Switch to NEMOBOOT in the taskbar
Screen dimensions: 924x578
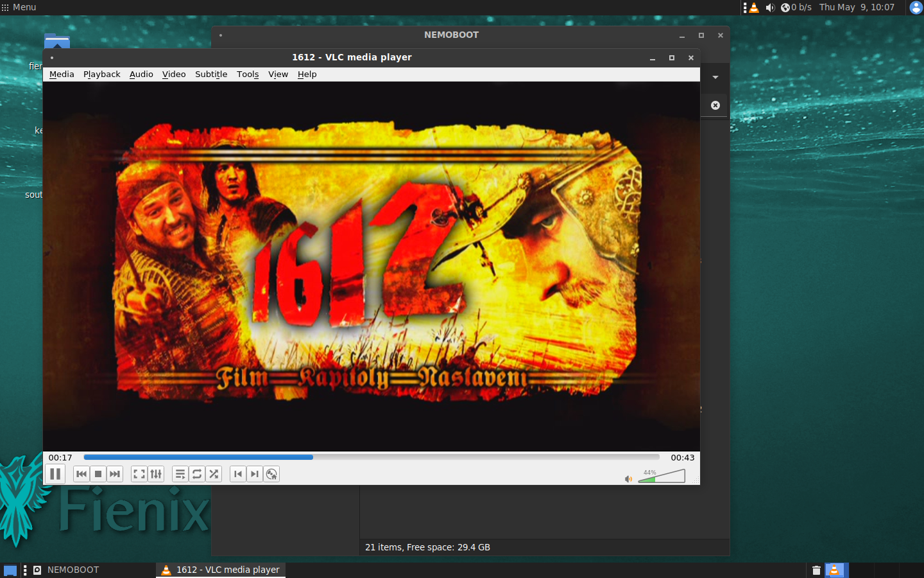click(x=73, y=570)
